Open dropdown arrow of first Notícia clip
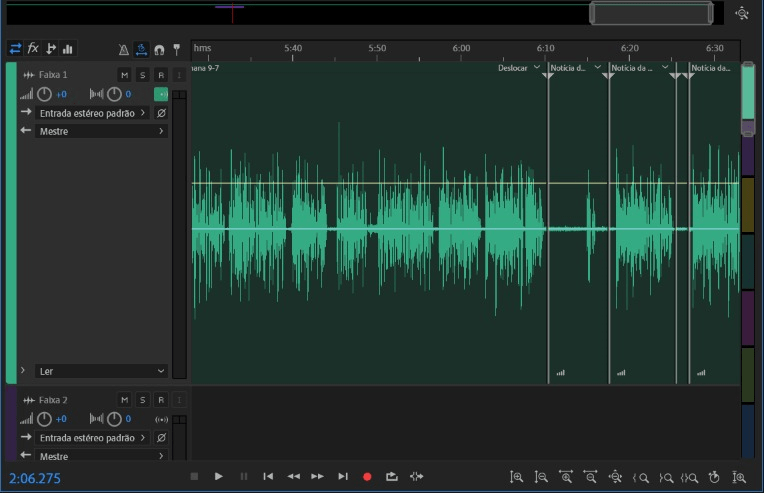This screenshot has height=493, width=764. tap(597, 67)
